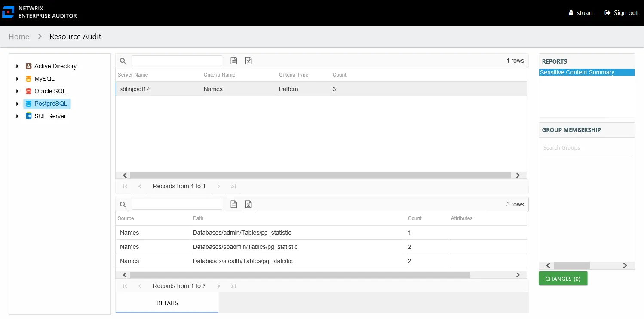Viewport: 644px width, 319px height.
Task: Click the lower grid horizontal scrollbar
Action: point(300,275)
